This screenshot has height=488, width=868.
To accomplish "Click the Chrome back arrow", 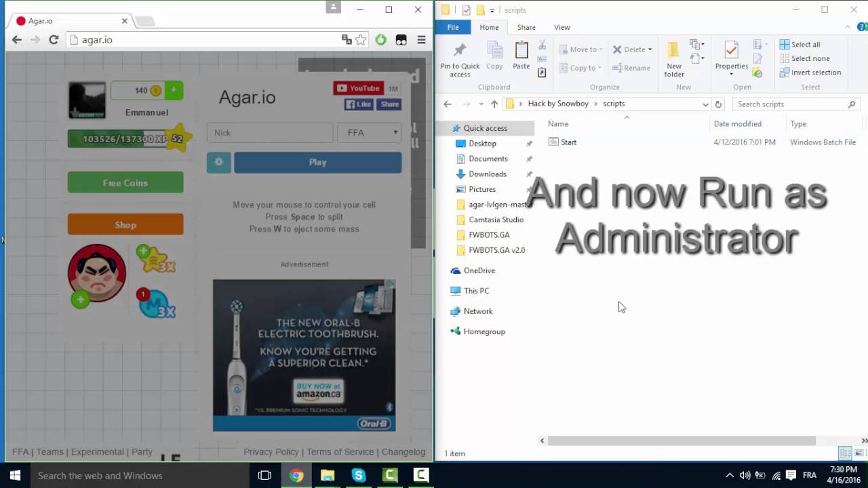I will 17,40.
